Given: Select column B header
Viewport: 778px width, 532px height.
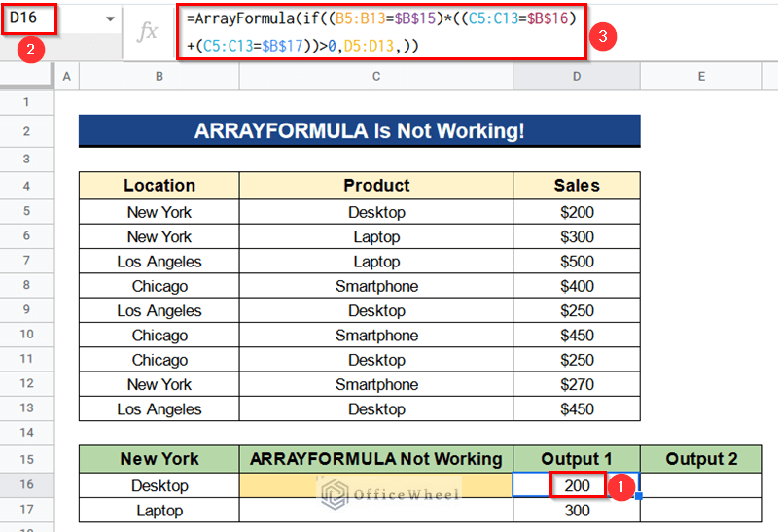Looking at the screenshot, I should coord(159,77).
